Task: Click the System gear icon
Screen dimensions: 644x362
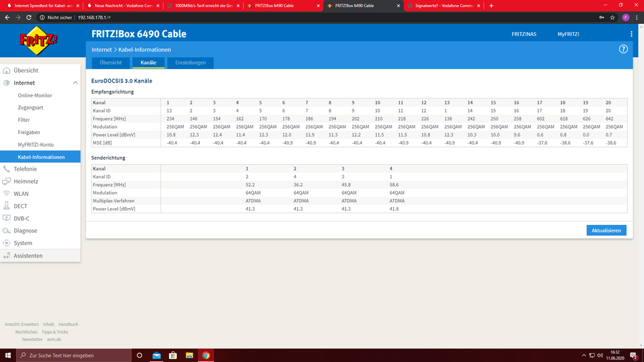Action: 6,243
